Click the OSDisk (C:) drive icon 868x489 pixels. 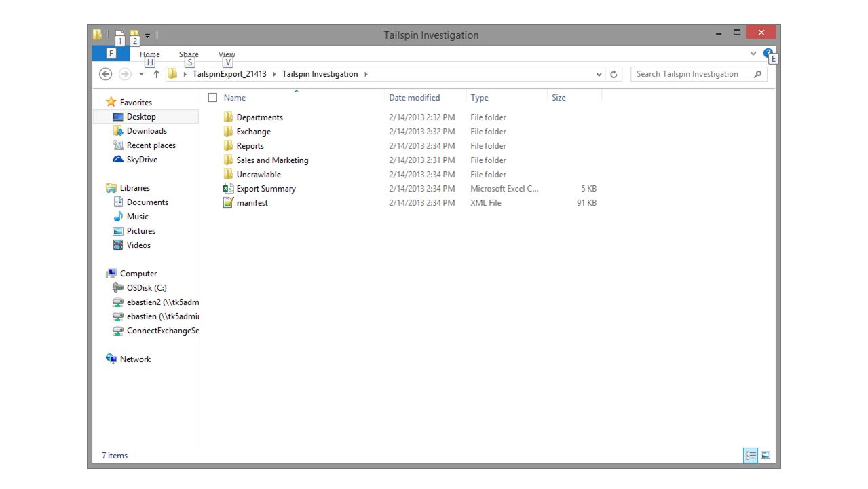[118, 288]
